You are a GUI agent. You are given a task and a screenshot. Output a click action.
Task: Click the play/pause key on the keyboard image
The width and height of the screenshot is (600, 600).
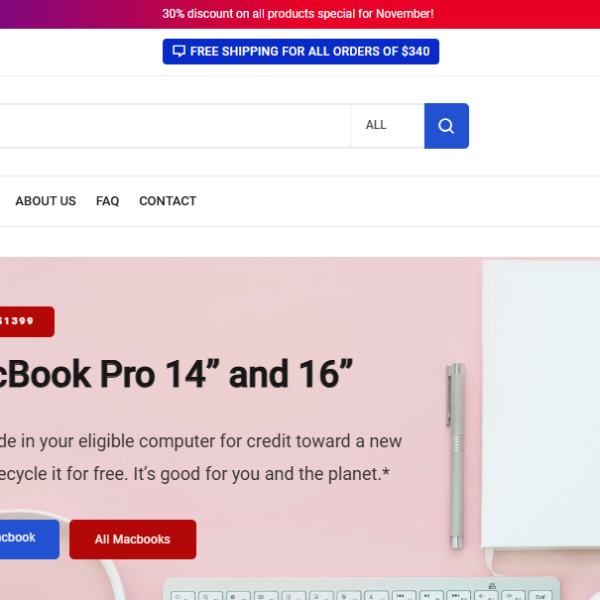(431, 596)
